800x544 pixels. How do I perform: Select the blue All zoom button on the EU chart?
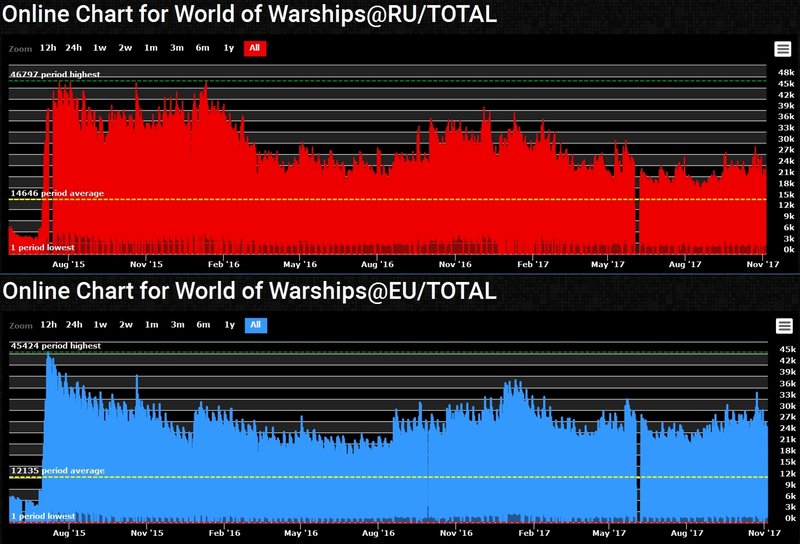(256, 325)
